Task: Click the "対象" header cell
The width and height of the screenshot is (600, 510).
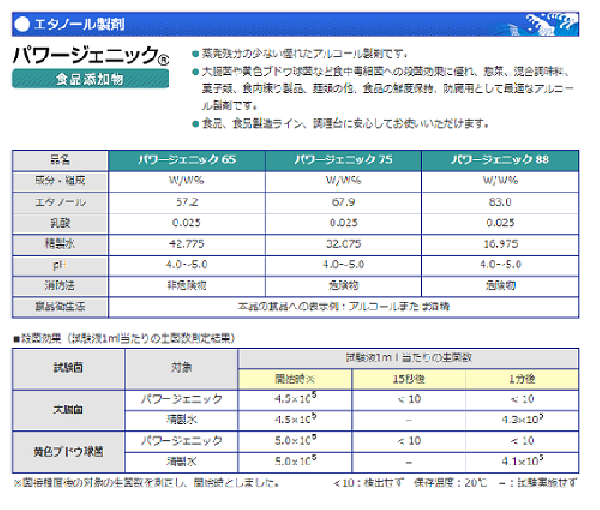Action: click(x=181, y=368)
